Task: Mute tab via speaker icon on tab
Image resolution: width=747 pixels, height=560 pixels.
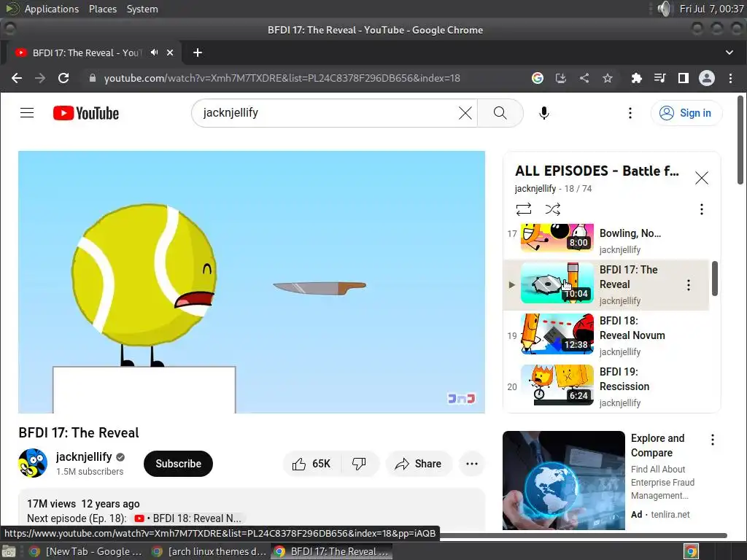Action: (x=155, y=52)
